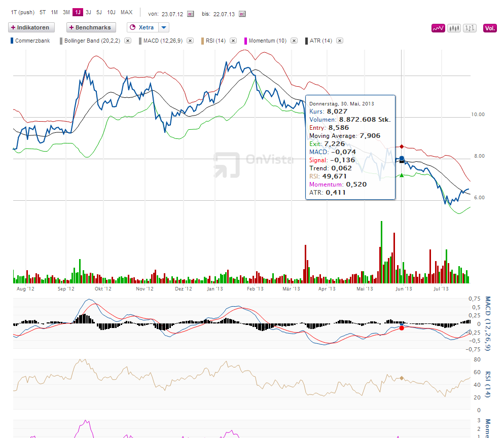Screen dimensions: 504x438
Task: Click 'ATR: 0,411' in the tooltip
Action: [x=327, y=193]
